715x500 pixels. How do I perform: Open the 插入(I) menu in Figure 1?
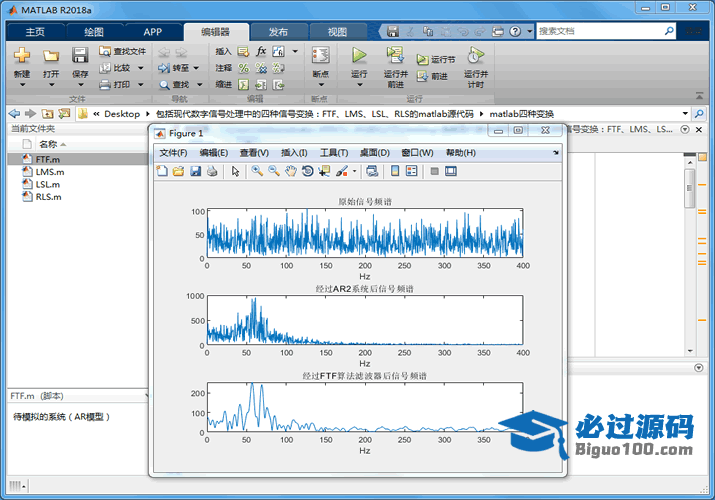[294, 153]
